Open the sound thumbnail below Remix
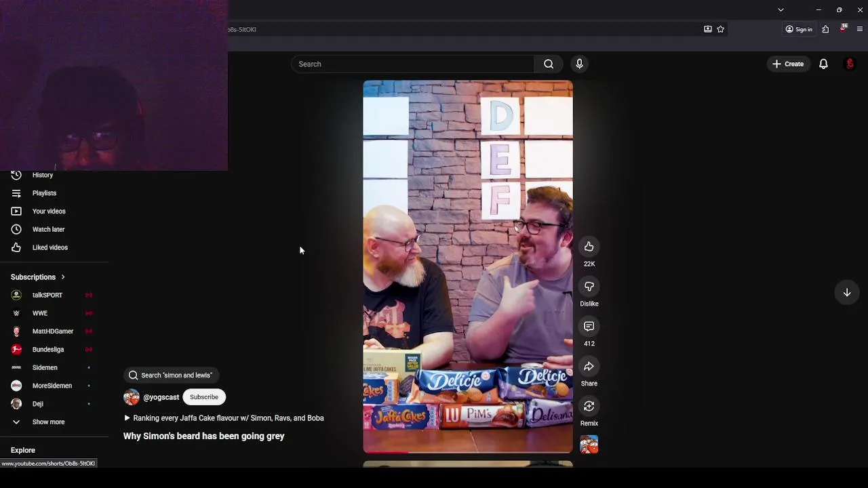Image resolution: width=868 pixels, height=488 pixels. [x=589, y=445]
